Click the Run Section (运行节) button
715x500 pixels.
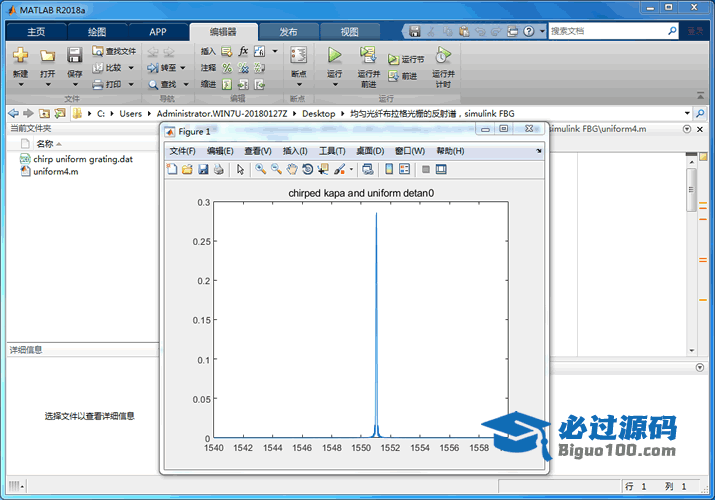click(406, 59)
